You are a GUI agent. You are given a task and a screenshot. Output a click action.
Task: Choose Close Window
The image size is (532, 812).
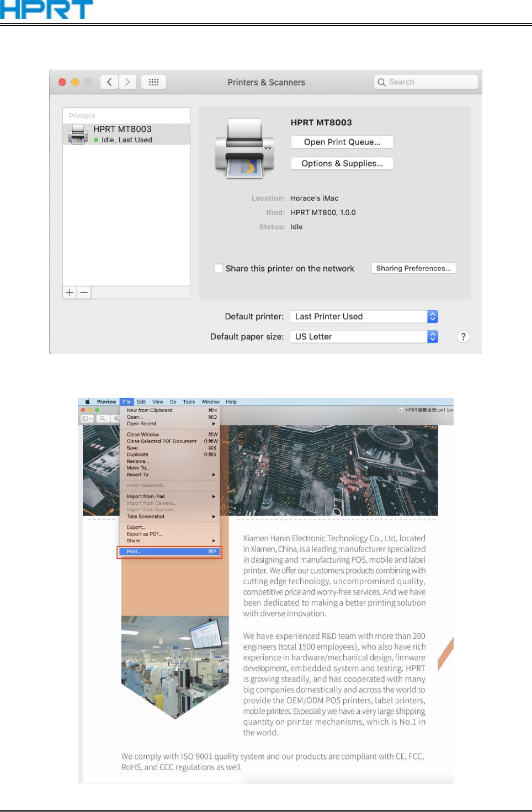(x=171, y=435)
